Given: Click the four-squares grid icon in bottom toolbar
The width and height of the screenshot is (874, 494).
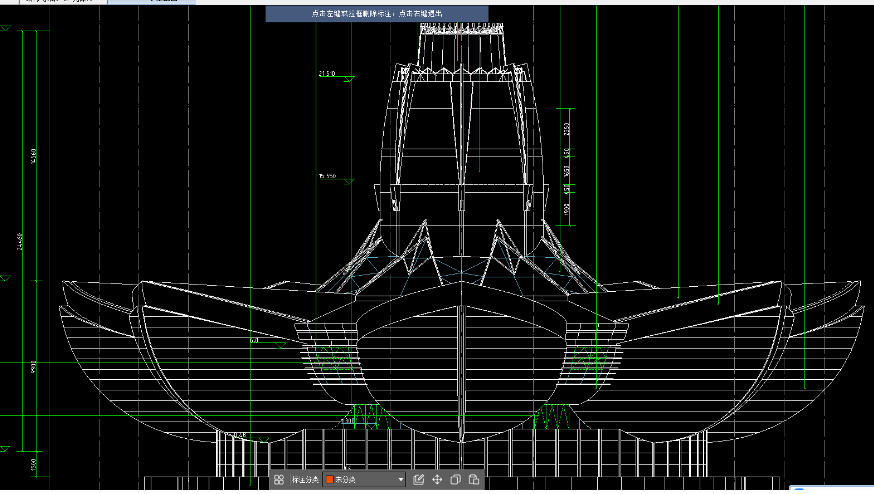Looking at the screenshot, I should 279,480.
